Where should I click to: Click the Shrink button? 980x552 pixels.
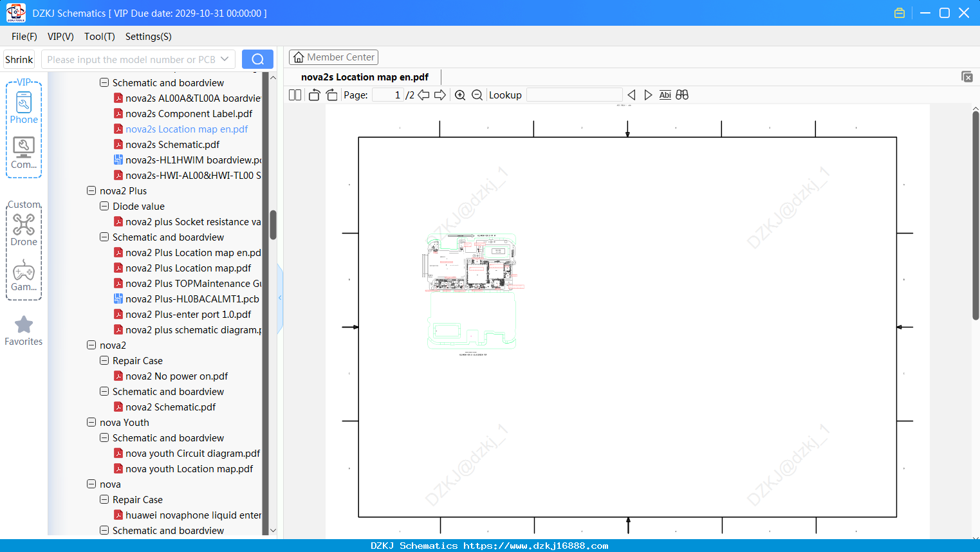click(19, 59)
